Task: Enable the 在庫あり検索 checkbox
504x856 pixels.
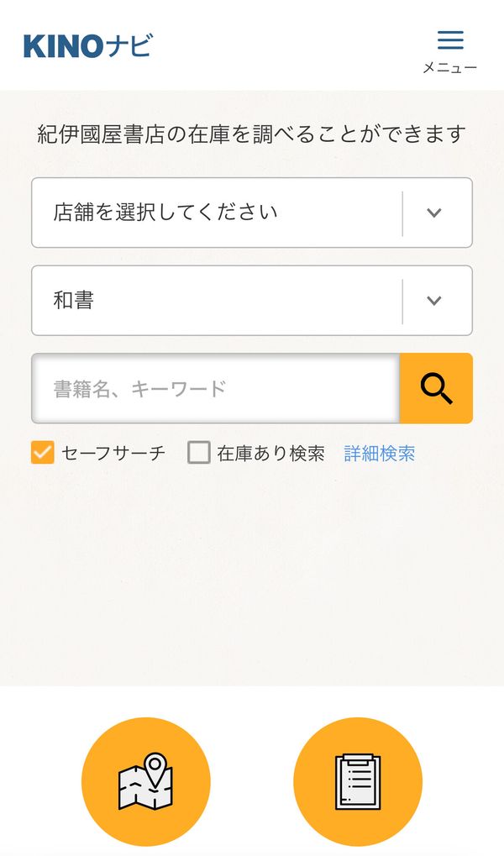Action: [199, 453]
